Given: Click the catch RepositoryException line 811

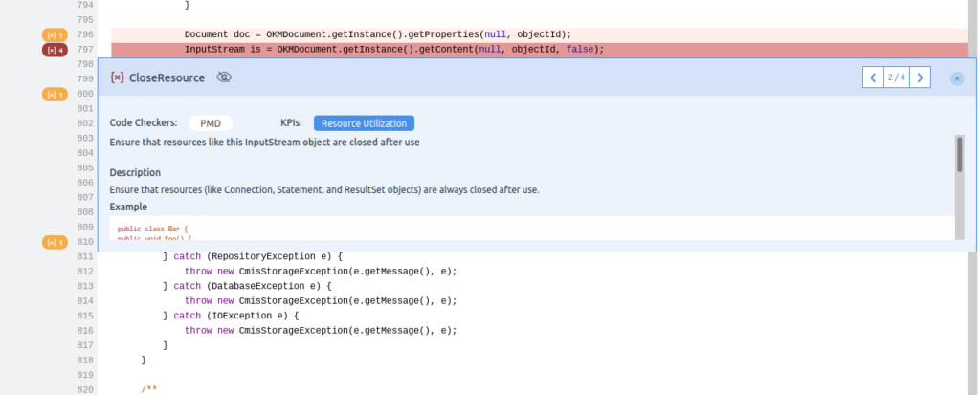Looking at the screenshot, I should pos(258,257).
